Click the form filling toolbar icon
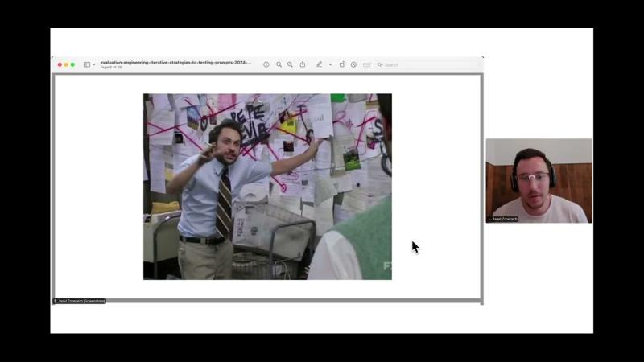Screen dimensions: 644x362 coord(367,65)
